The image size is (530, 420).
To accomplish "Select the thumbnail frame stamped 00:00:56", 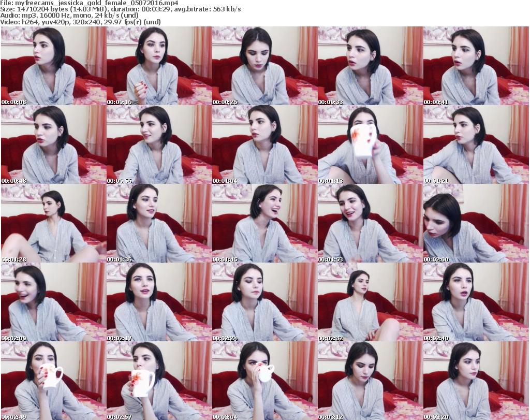I will [159, 144].
